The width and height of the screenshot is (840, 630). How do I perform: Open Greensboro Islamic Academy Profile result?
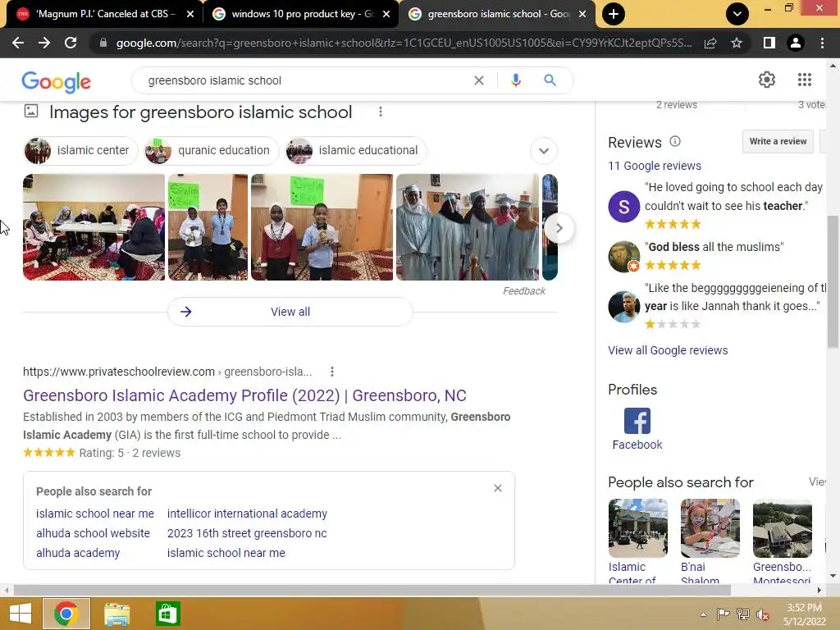click(x=244, y=395)
